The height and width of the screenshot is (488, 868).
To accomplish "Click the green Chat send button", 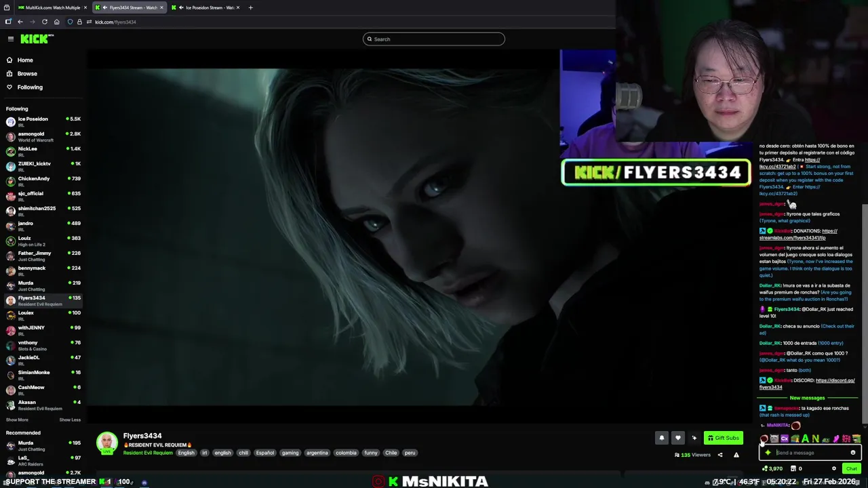I will click(852, 468).
